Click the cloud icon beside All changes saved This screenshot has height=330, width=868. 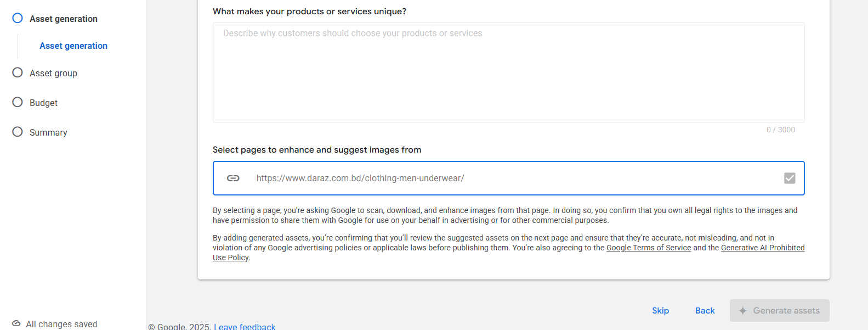[x=16, y=323]
